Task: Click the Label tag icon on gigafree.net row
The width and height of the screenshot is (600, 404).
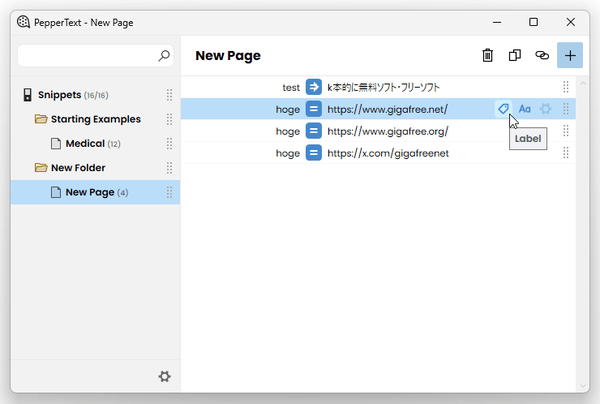Action: click(503, 109)
